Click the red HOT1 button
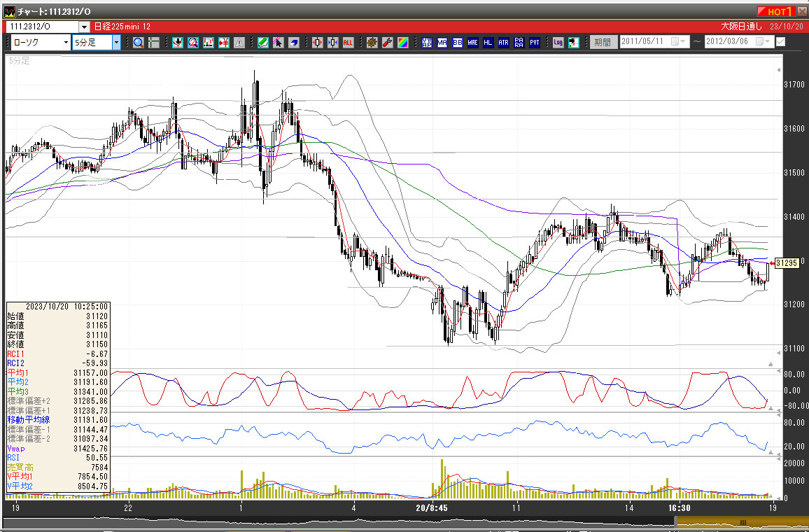This screenshot has width=809, height=532. (x=777, y=11)
